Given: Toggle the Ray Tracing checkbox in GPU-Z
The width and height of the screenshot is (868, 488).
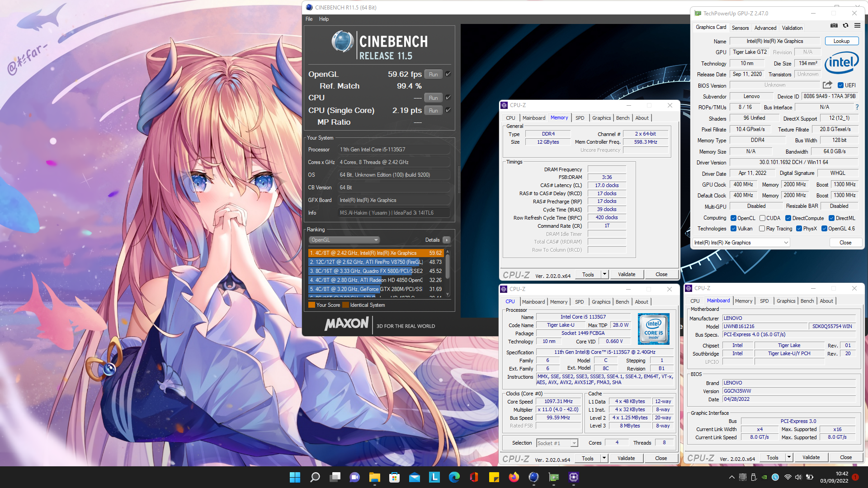Looking at the screenshot, I should click(x=762, y=229).
